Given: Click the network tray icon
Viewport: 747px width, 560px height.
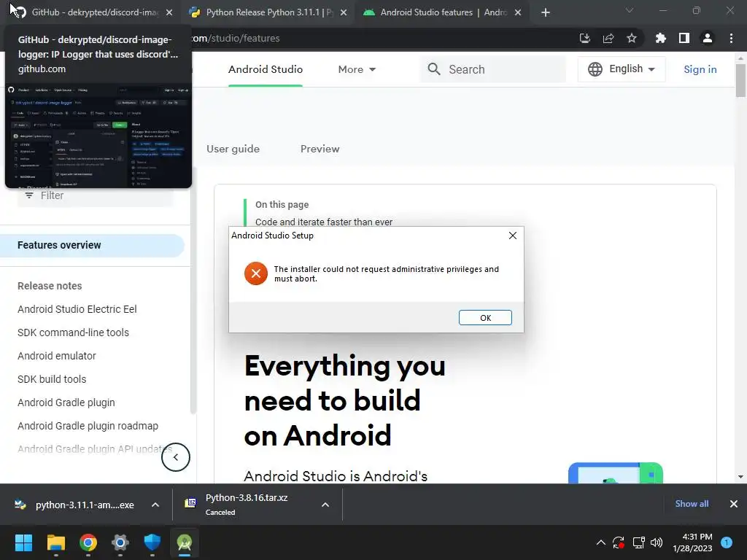Looking at the screenshot, I should (x=638, y=542).
